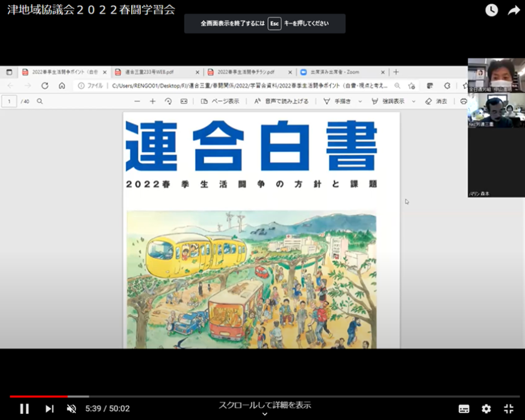Select the 手描き draw tool
525x420 pixels.
[337, 101]
